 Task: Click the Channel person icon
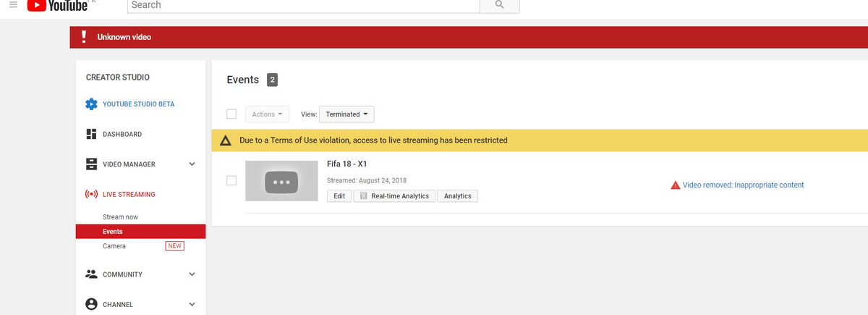point(91,304)
